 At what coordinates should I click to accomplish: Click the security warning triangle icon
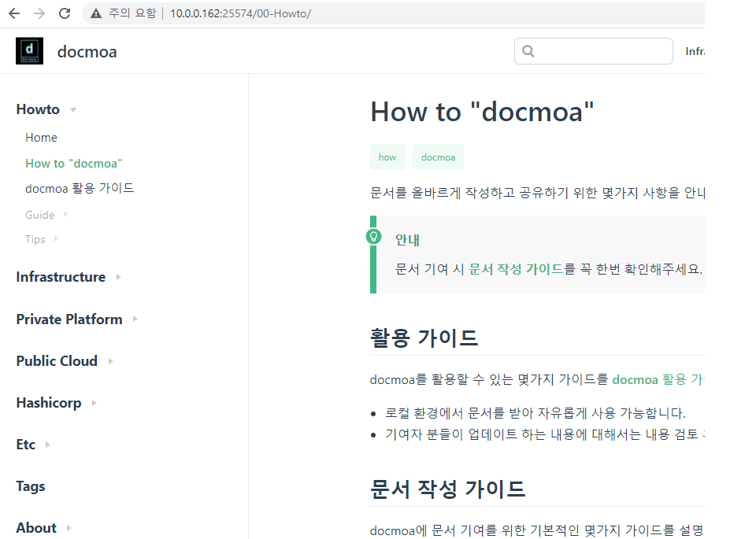(x=96, y=13)
